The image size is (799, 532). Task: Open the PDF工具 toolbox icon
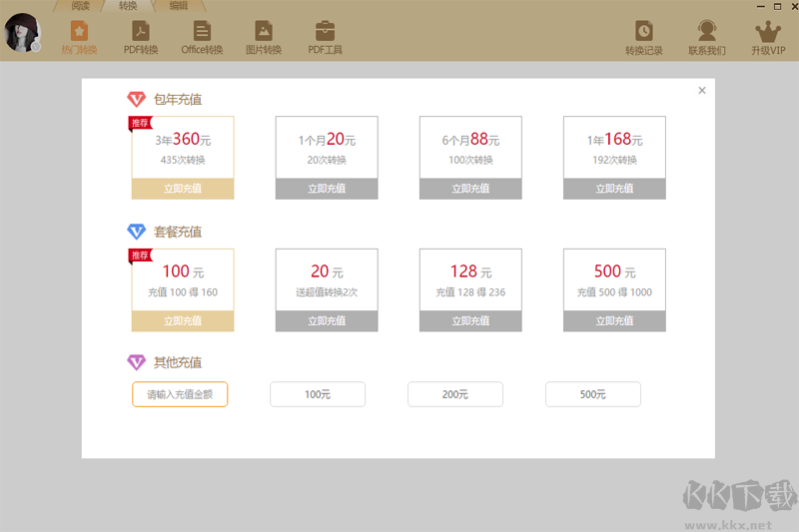pos(325,31)
